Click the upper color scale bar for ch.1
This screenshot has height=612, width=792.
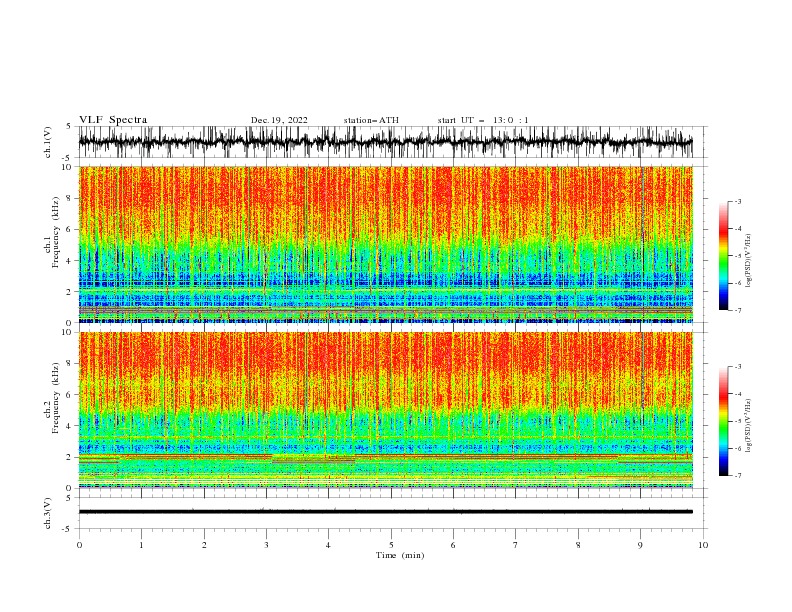tap(723, 255)
